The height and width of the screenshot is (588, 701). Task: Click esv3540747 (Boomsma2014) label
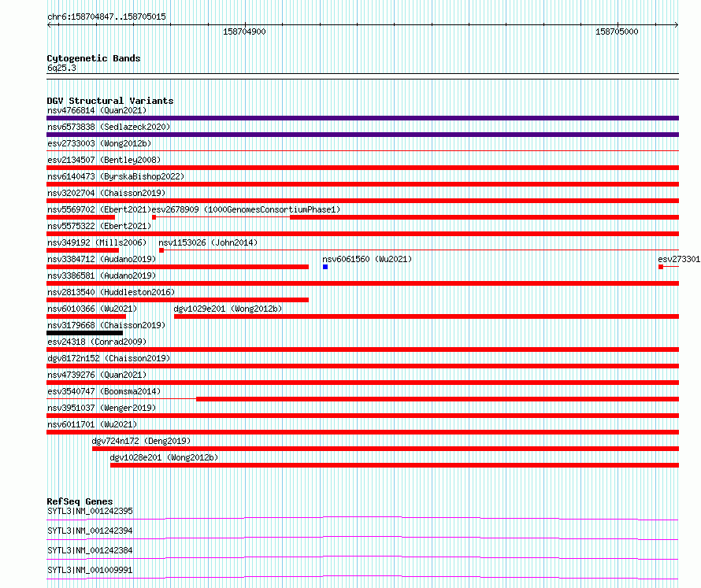coord(104,391)
